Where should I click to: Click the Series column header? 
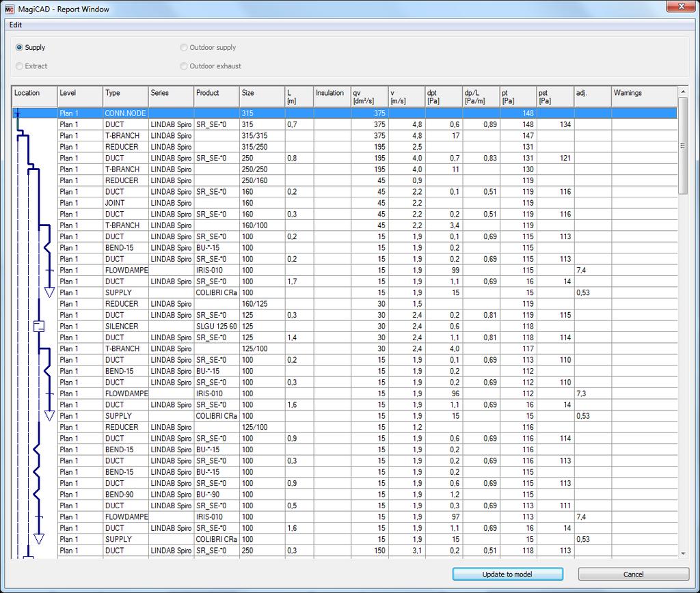[x=172, y=96]
